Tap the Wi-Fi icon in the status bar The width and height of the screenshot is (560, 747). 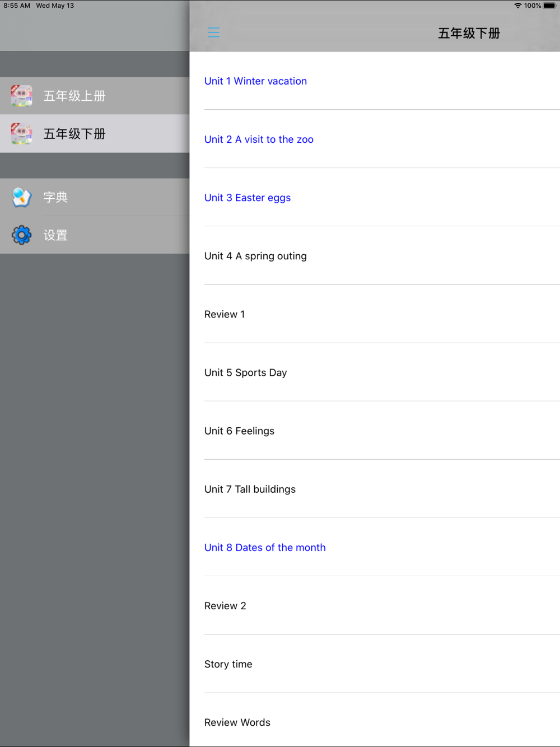coord(518,6)
